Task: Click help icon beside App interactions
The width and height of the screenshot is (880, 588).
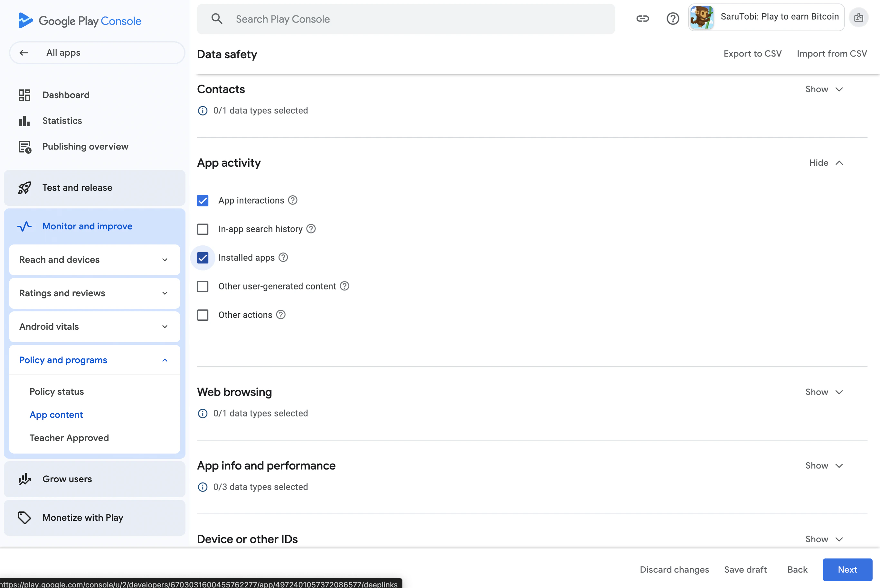Action: tap(293, 200)
